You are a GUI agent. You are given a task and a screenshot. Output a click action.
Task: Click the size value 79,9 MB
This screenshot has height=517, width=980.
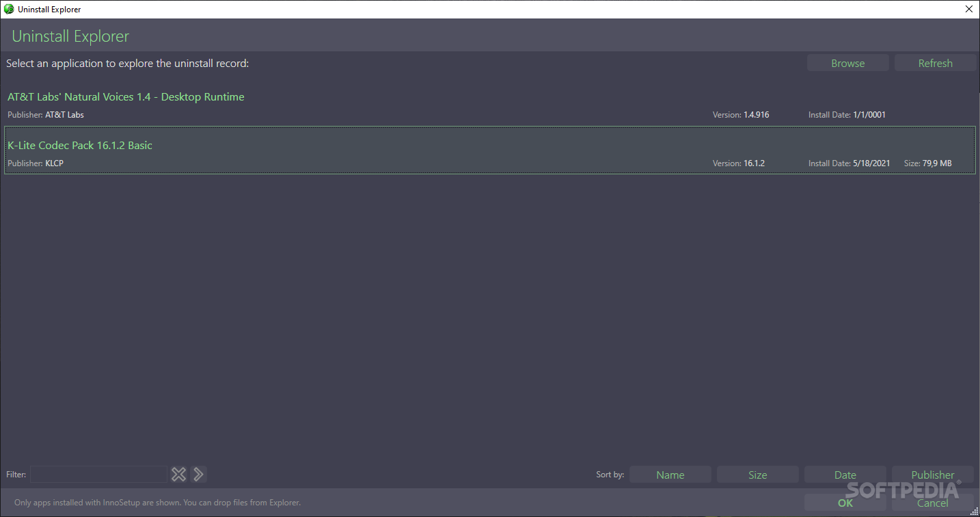937,163
